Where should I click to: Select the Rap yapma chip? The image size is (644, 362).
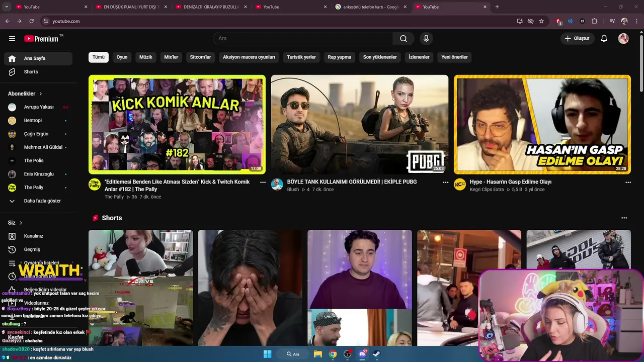(340, 57)
